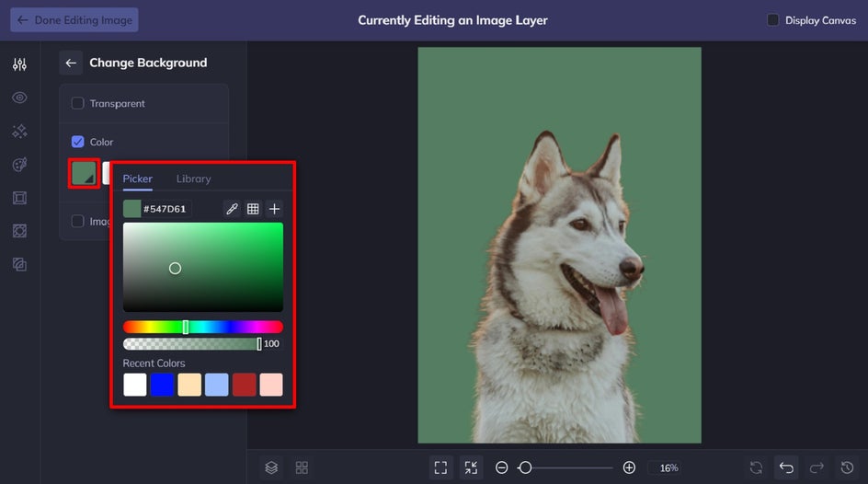Click the rainbow hue slider
This screenshot has height=484, width=868.
[202, 327]
